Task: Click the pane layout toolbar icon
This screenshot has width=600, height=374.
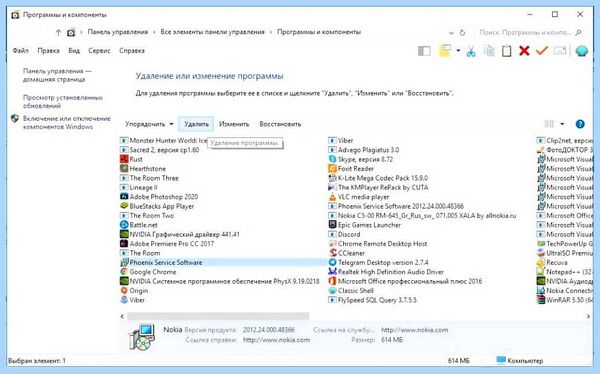Action: pos(424,51)
